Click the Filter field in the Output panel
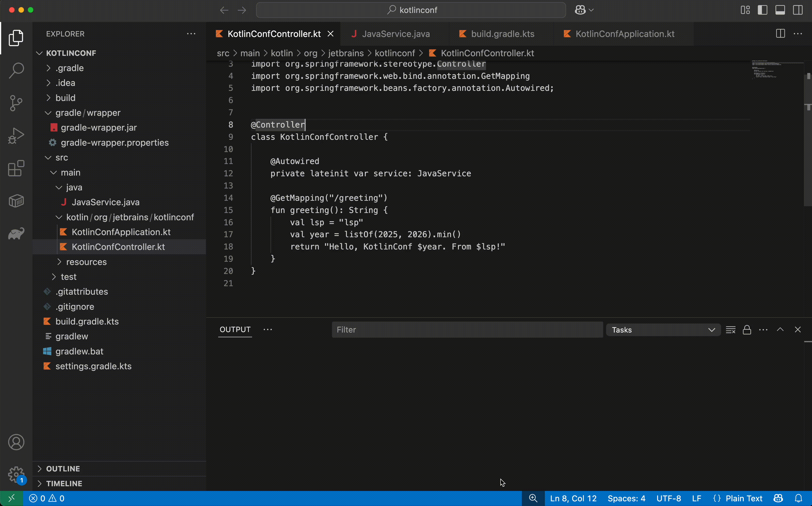The height and width of the screenshot is (506, 812). [x=467, y=330]
